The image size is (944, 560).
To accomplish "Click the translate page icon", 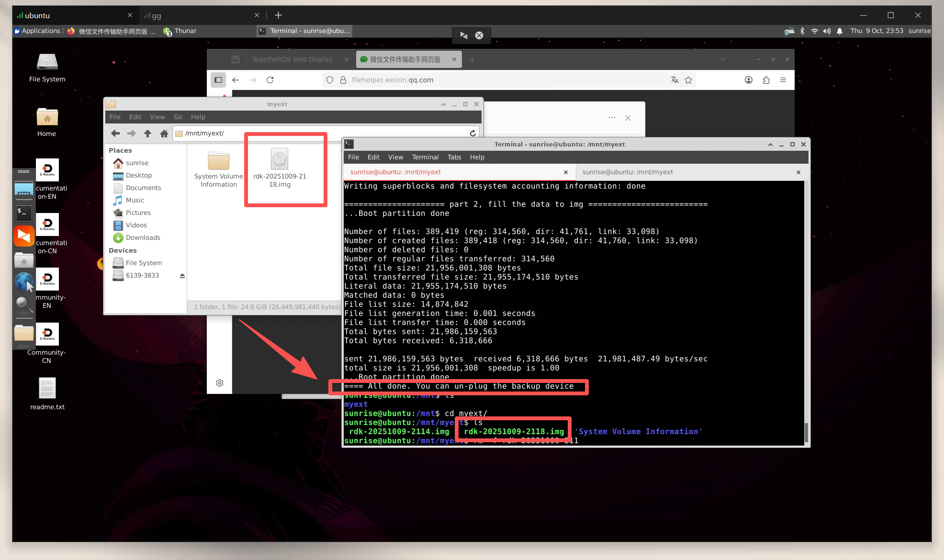I will point(674,80).
